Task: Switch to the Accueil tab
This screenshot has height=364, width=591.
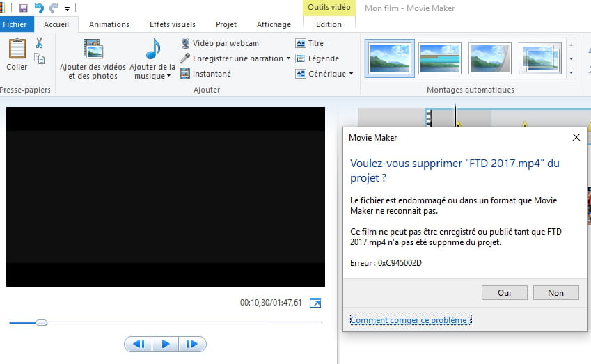Action: pyautogui.click(x=56, y=24)
